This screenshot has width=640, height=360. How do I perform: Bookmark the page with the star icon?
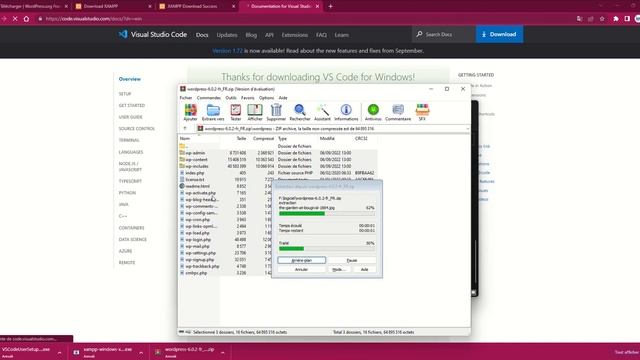point(602,19)
